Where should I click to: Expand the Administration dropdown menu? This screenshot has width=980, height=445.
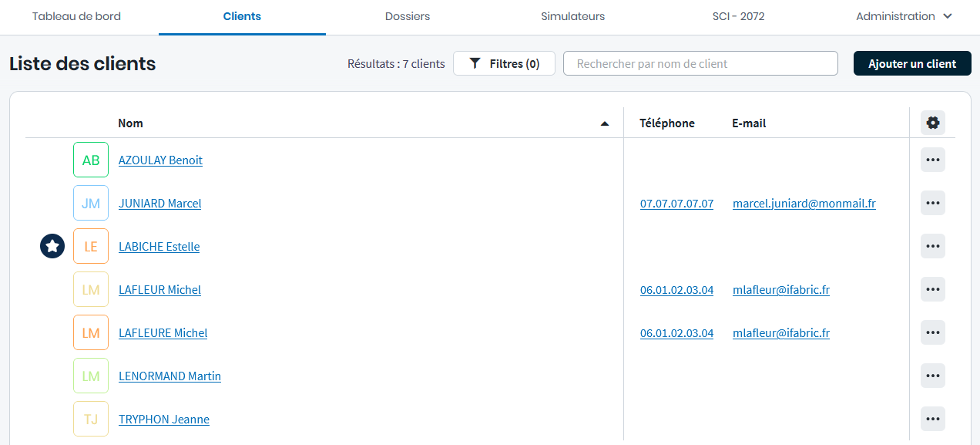[x=904, y=16]
